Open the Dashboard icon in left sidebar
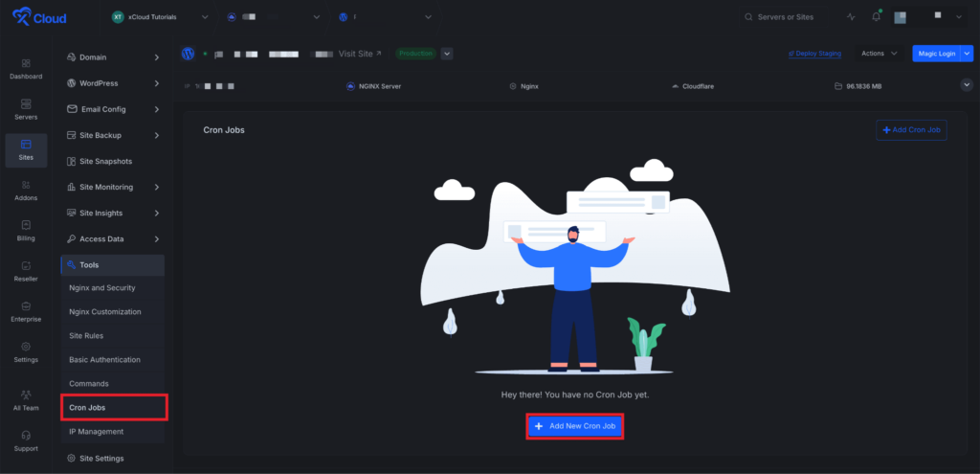Screen dimensions: 980x474 [x=26, y=68]
